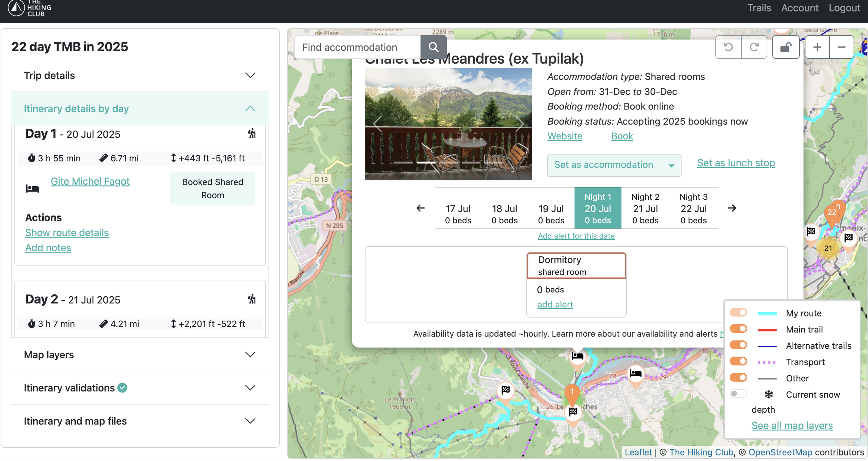Go to later dates right arrow
Screen dimensions: 868x461
(x=732, y=208)
